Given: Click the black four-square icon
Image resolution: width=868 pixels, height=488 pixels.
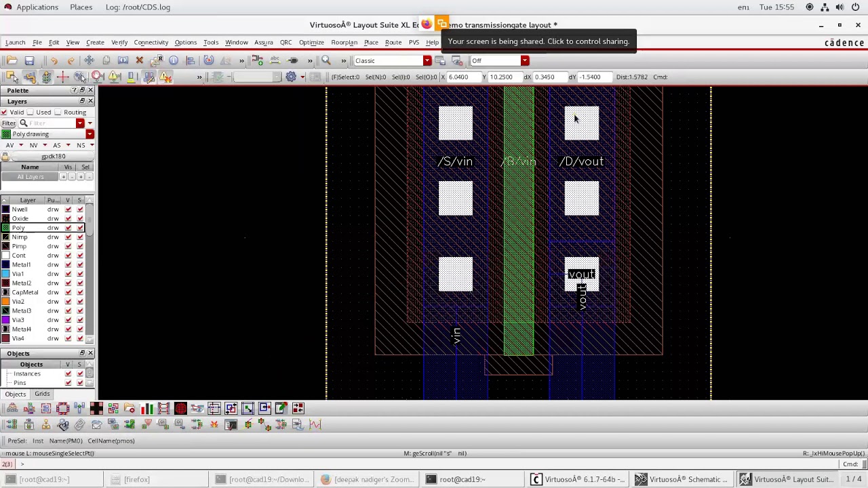Looking at the screenshot, I should point(96,408).
